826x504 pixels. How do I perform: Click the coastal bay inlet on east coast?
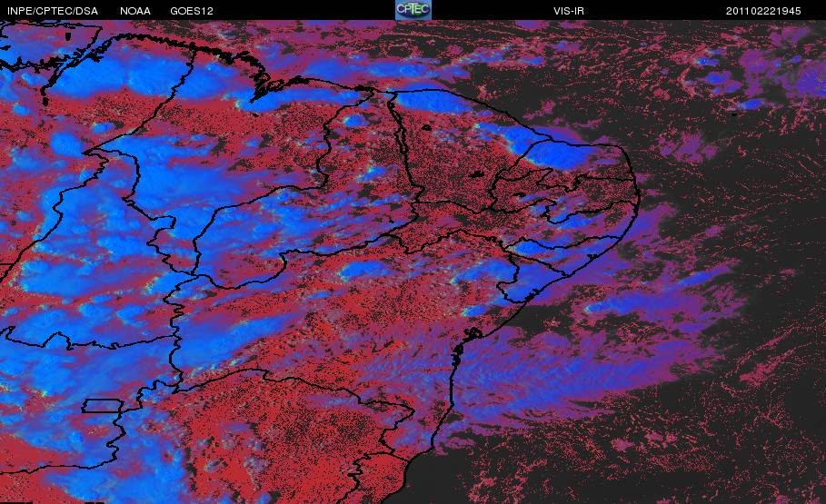click(x=471, y=334)
